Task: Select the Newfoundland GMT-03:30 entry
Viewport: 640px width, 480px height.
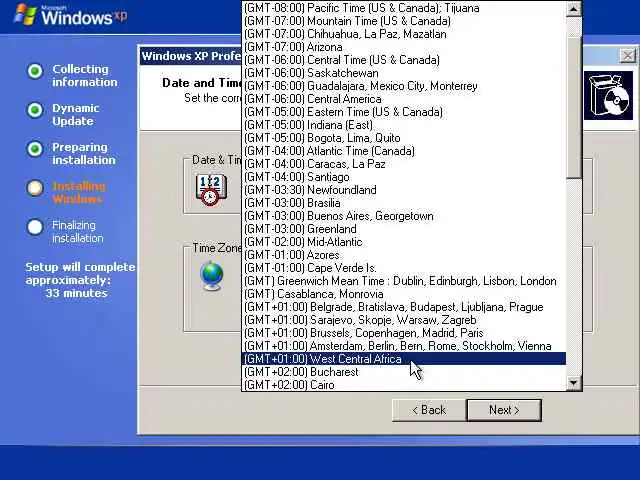Action: tap(404, 190)
